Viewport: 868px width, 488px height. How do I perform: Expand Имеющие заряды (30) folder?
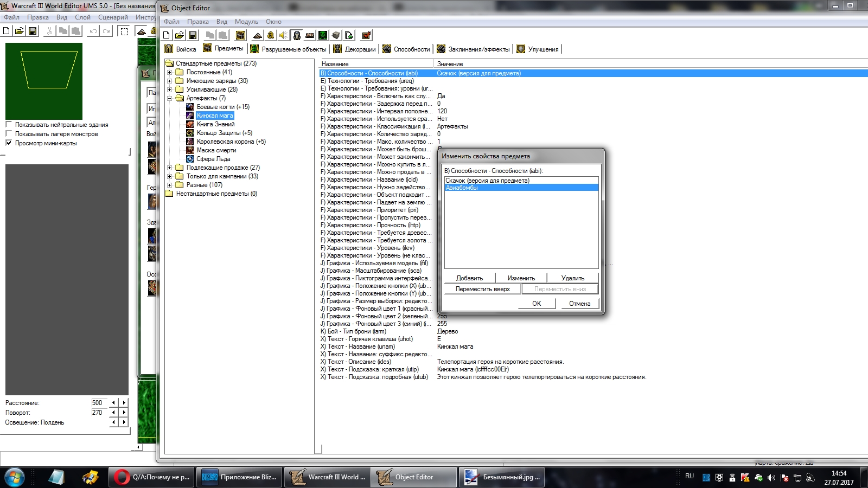[169, 81]
